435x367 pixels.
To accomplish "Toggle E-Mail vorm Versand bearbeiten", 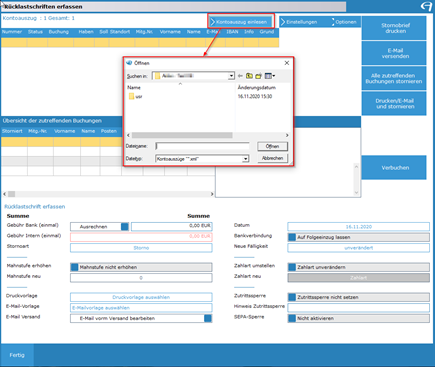I will 208,318.
